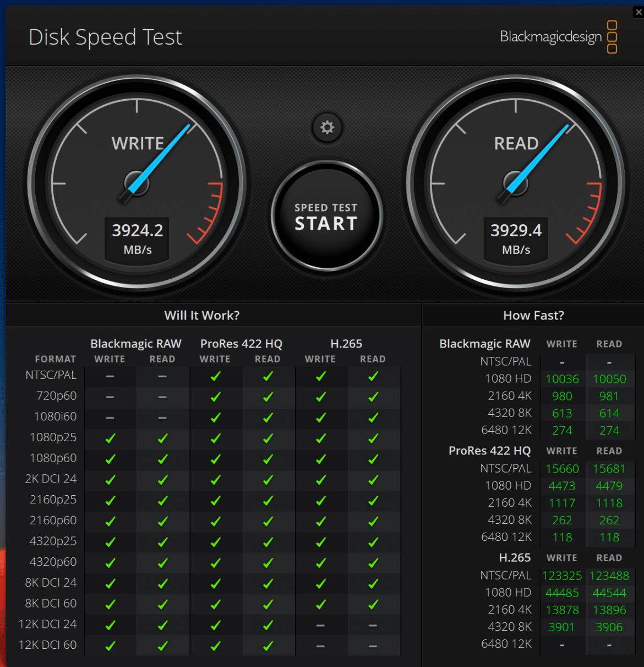Select the 12K DCI 60 format label

[48, 645]
